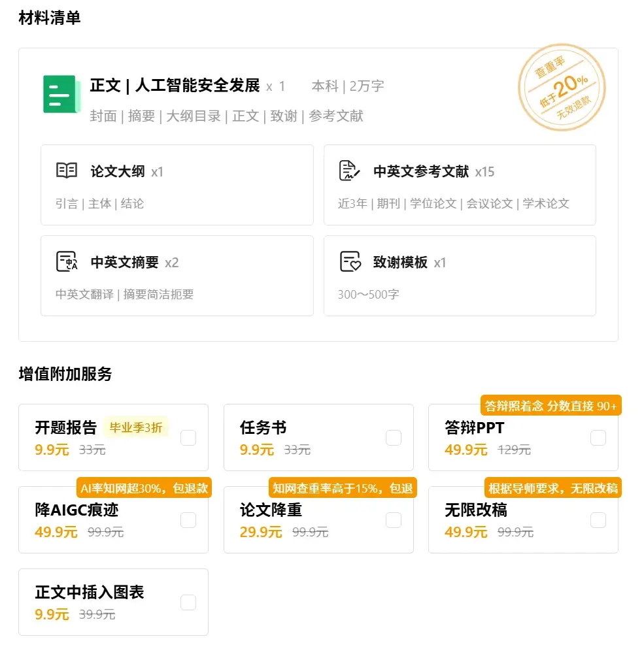Select the 正文中插入图表 checkbox
This screenshot has width=644, height=658.
tap(188, 602)
